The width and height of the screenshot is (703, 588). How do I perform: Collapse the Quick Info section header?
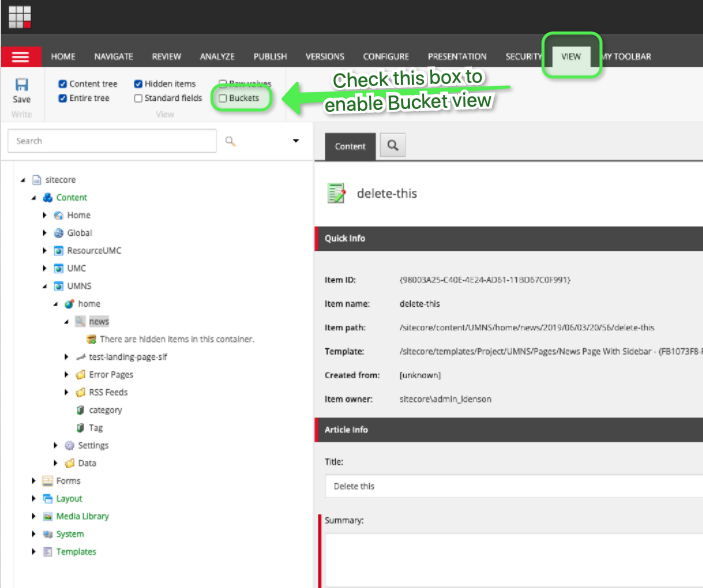click(509, 239)
